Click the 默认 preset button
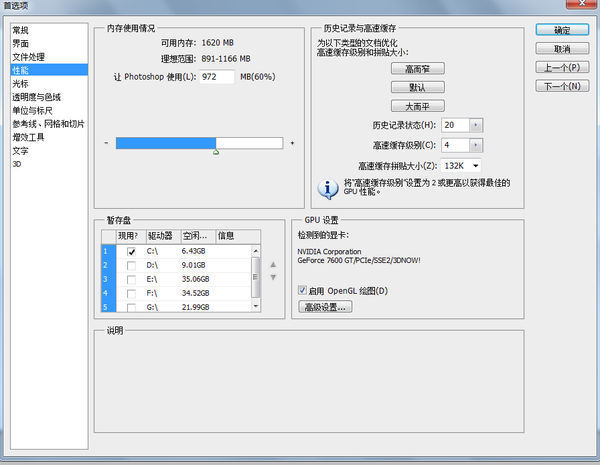 coord(417,87)
